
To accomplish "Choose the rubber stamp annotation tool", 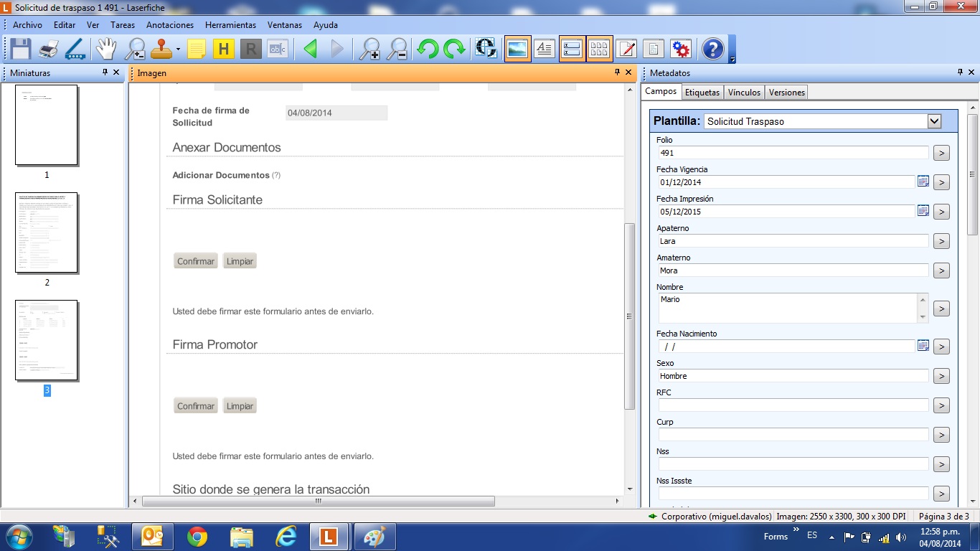I will [161, 49].
